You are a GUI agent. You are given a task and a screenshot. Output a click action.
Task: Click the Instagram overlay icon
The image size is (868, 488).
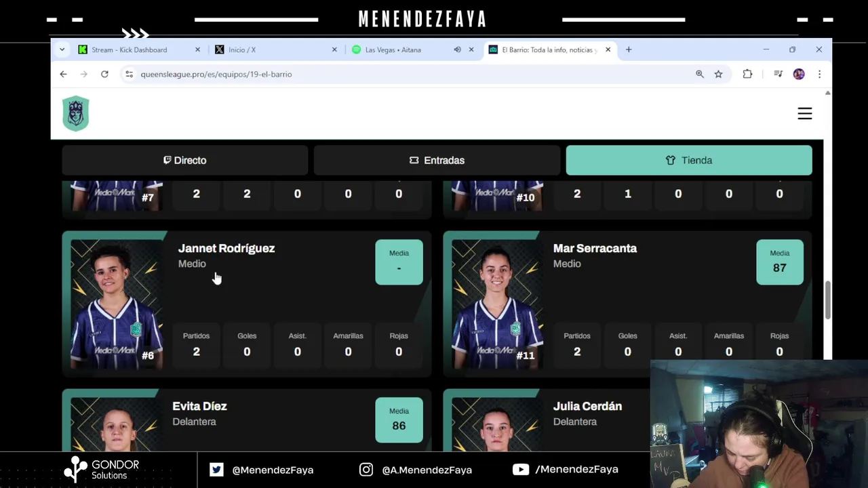tap(366, 469)
